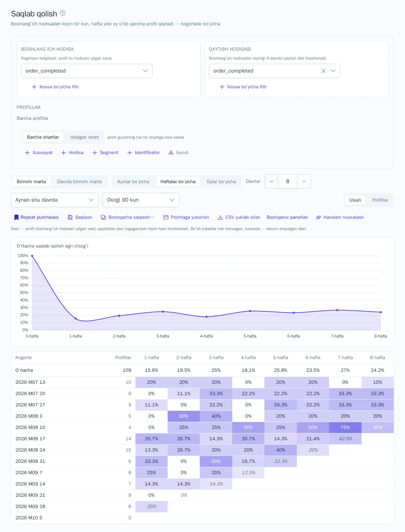
Task: Click the Guruh group icon
Action: pos(171,153)
